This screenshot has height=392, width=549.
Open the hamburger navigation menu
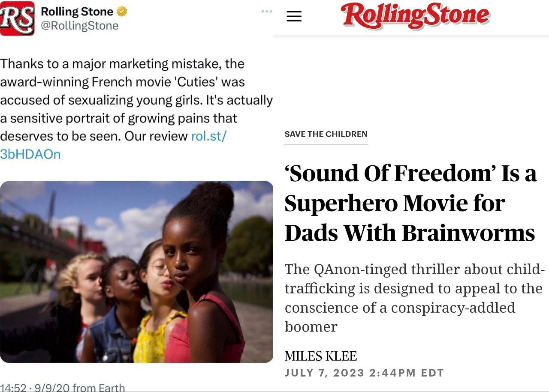(294, 17)
